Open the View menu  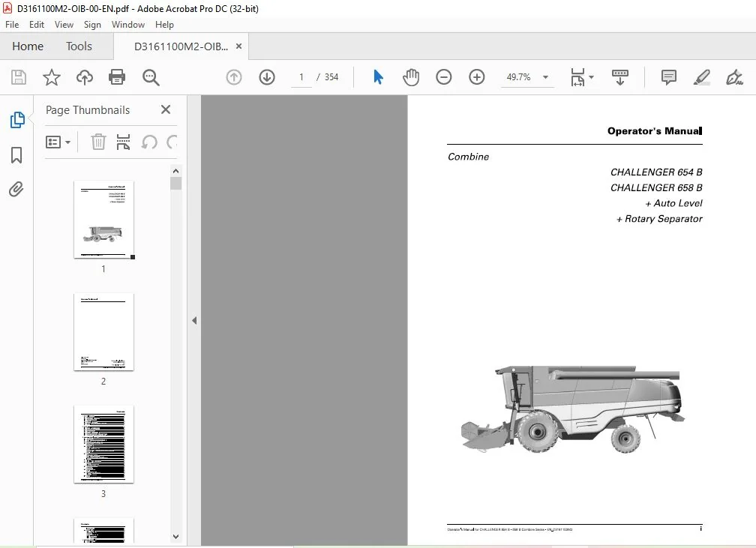[x=64, y=25]
